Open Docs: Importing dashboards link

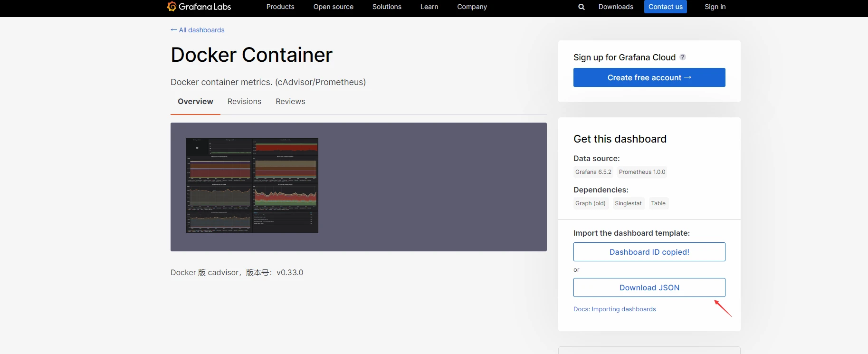[x=614, y=309]
